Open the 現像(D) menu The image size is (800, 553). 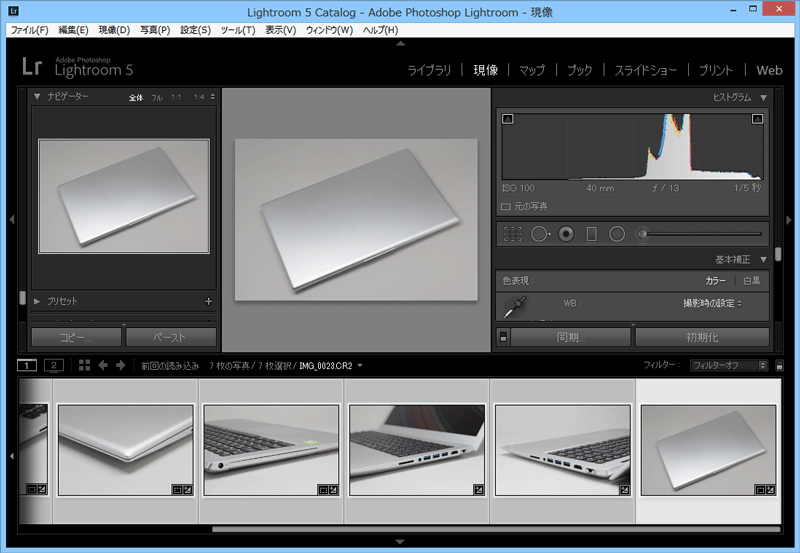pyautogui.click(x=114, y=30)
